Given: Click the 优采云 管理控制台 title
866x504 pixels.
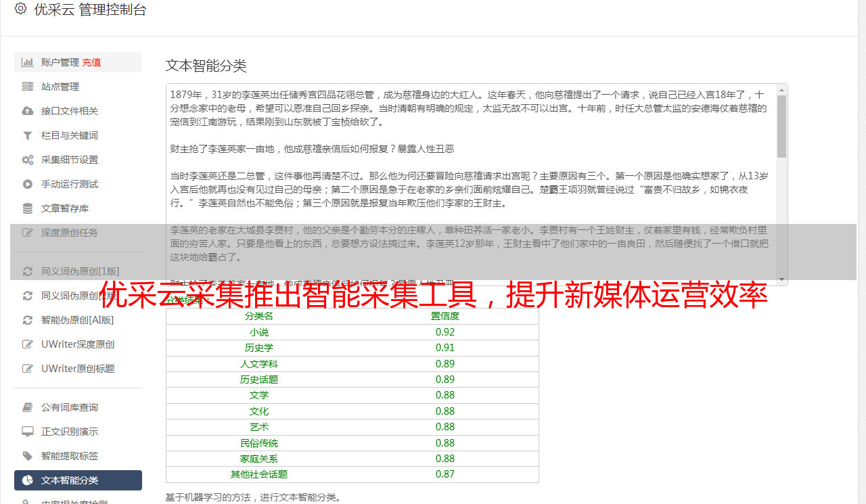Looking at the screenshot, I should click(90, 9).
